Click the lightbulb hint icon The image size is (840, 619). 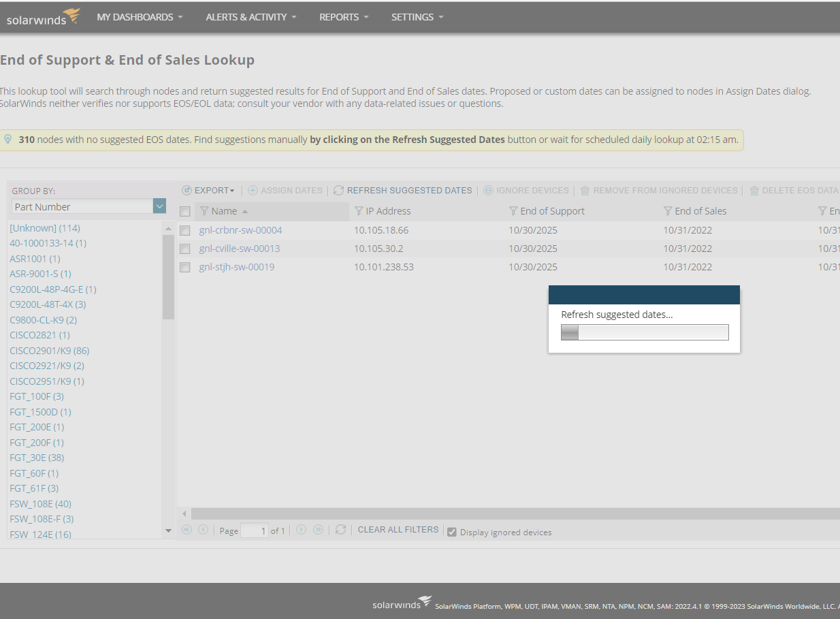(8, 139)
